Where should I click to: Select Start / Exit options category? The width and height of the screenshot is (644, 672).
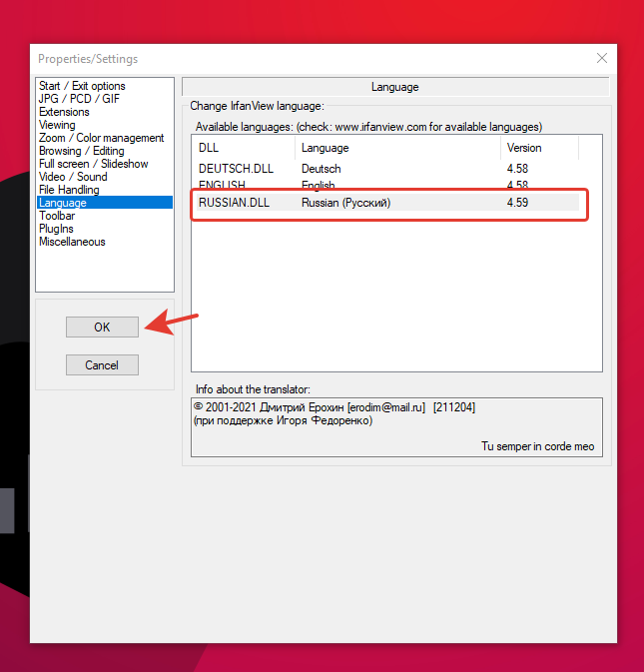tap(82, 86)
